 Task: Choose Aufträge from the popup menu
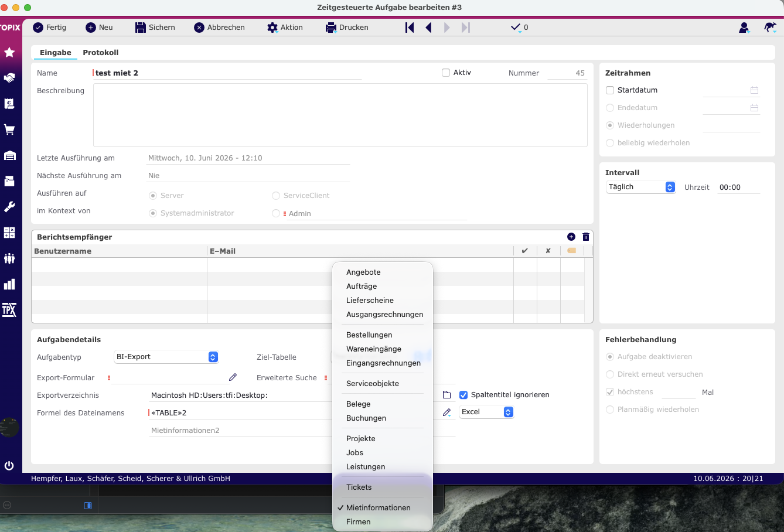pyautogui.click(x=383, y=286)
